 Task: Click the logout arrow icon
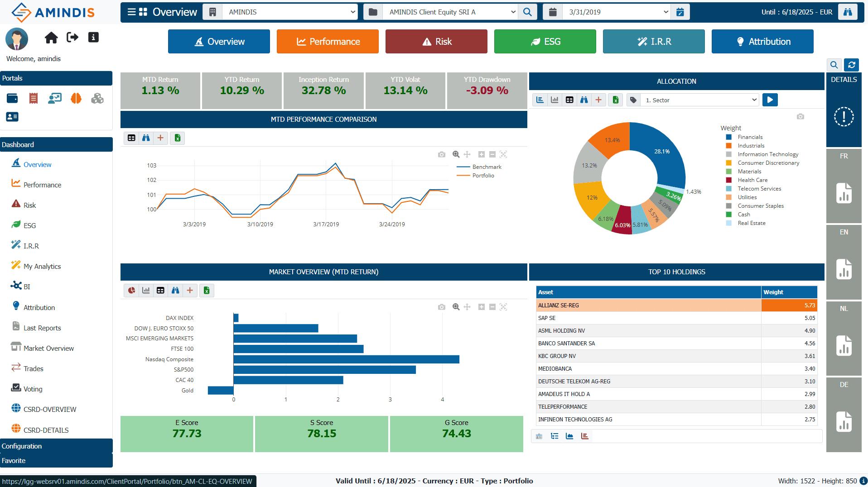coord(72,38)
